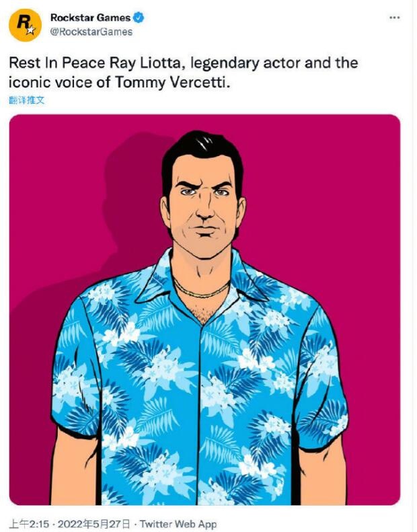Click the tweet text about Ray Liotta

(183, 73)
